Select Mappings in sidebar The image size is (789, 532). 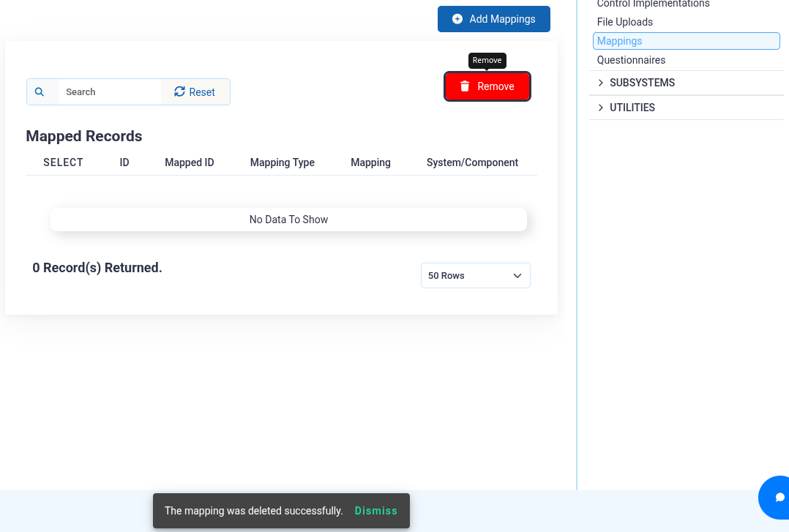pos(687,41)
